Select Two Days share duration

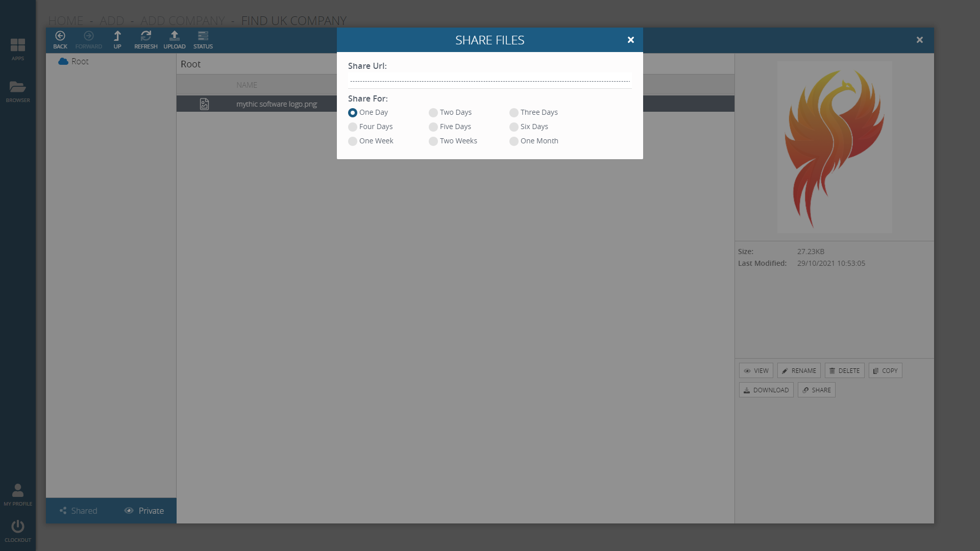(433, 113)
